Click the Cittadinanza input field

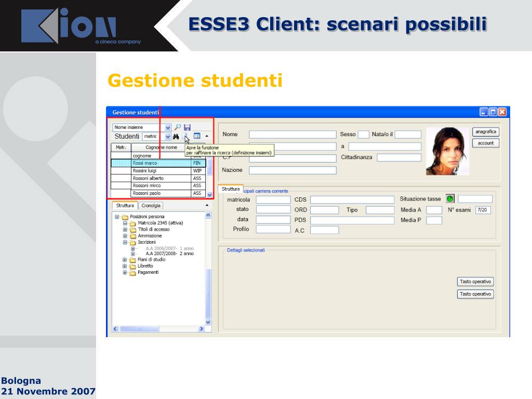point(399,158)
